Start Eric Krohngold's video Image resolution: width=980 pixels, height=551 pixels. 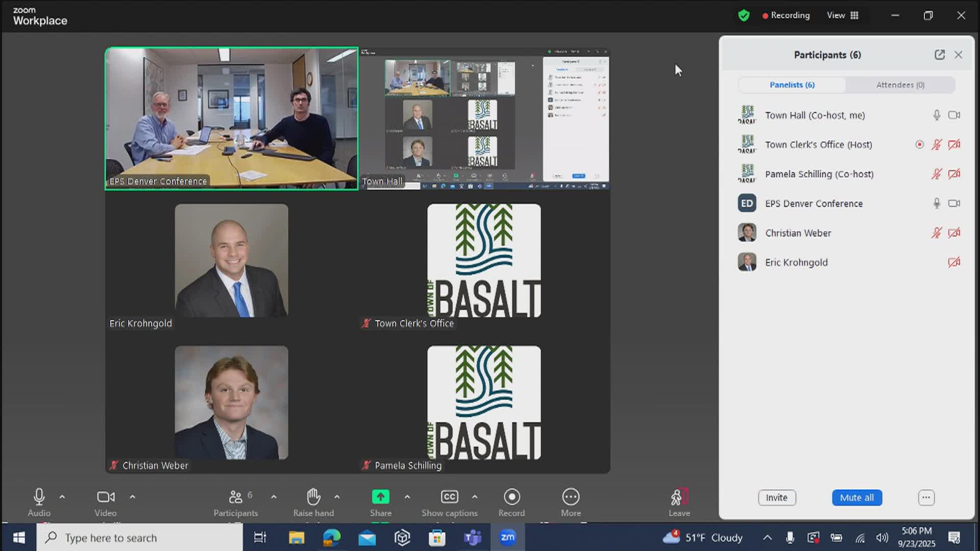point(954,262)
